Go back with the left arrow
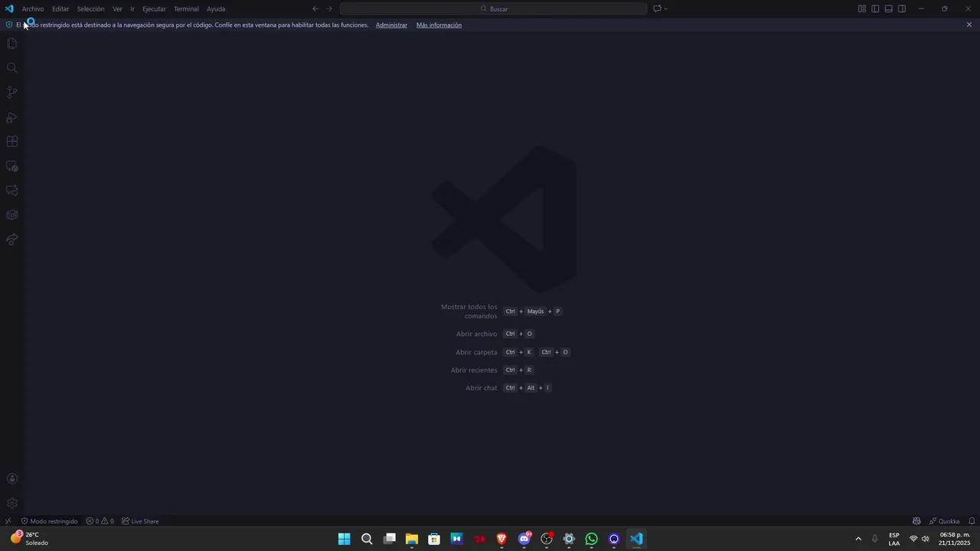980x551 pixels. tap(315, 9)
